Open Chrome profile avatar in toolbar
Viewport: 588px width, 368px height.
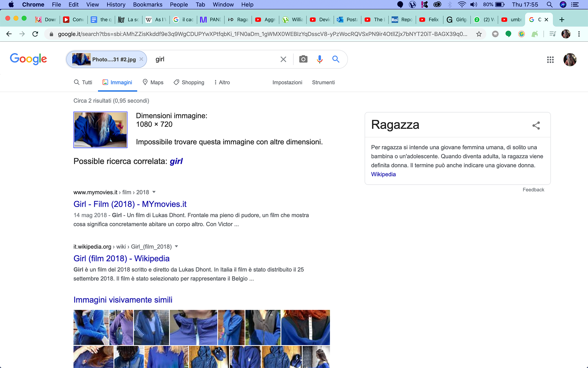pyautogui.click(x=566, y=34)
